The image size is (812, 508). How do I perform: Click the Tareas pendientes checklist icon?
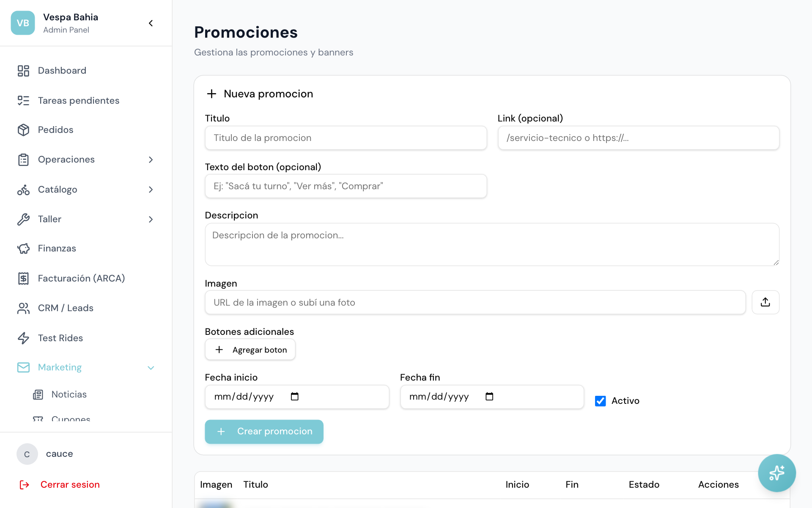tap(23, 100)
